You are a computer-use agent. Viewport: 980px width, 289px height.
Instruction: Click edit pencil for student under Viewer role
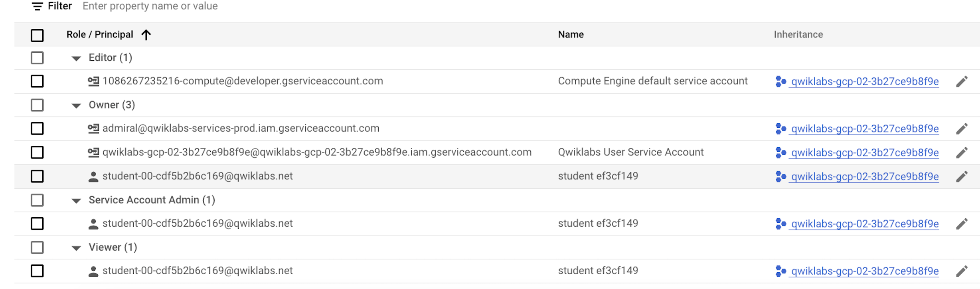point(962,271)
